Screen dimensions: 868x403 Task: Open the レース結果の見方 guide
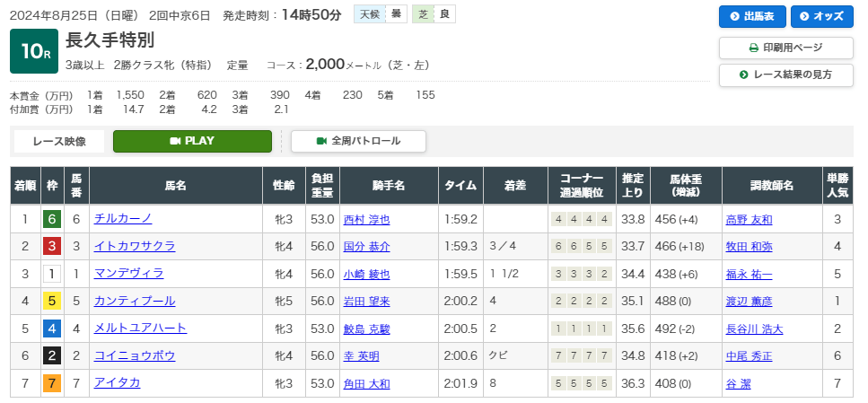pyautogui.click(x=785, y=74)
